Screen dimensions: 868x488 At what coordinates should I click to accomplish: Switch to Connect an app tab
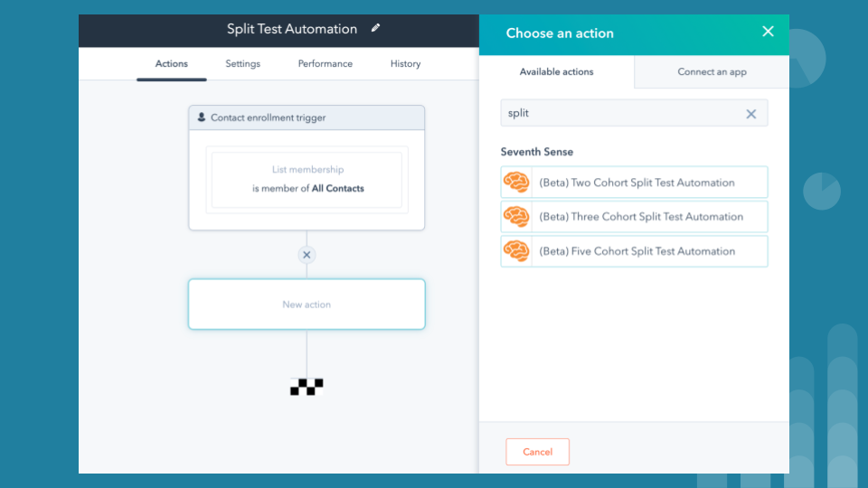point(712,72)
